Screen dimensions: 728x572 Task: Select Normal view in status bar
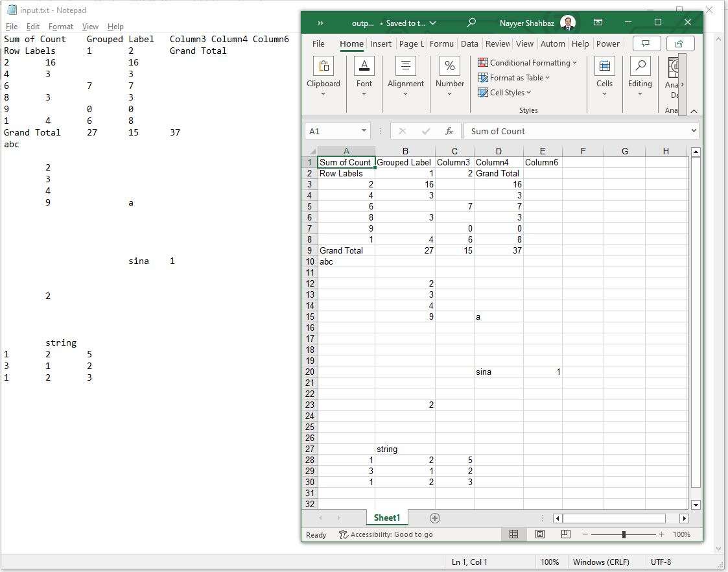[x=513, y=534]
